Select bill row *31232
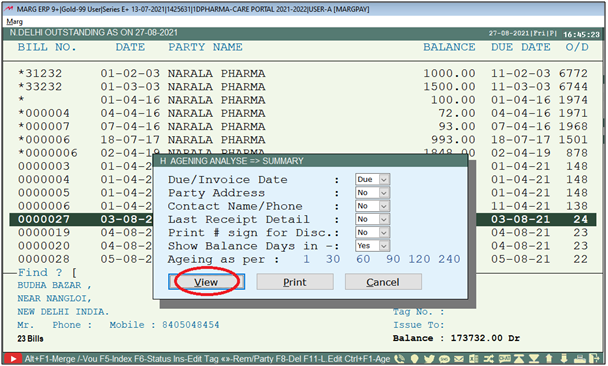This screenshot has width=608, height=366. pos(302,73)
